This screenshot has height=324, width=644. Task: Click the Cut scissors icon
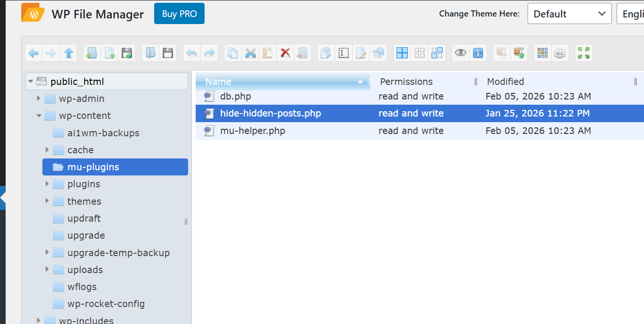tap(250, 53)
